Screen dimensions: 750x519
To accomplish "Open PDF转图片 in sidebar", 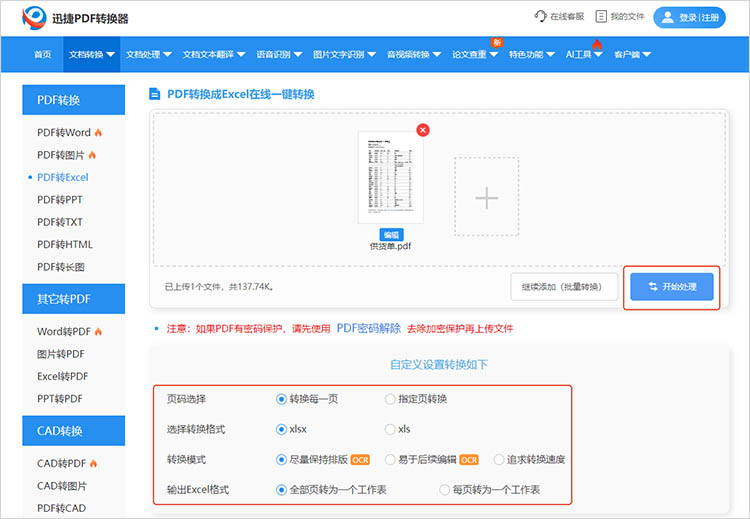I will 60,155.
